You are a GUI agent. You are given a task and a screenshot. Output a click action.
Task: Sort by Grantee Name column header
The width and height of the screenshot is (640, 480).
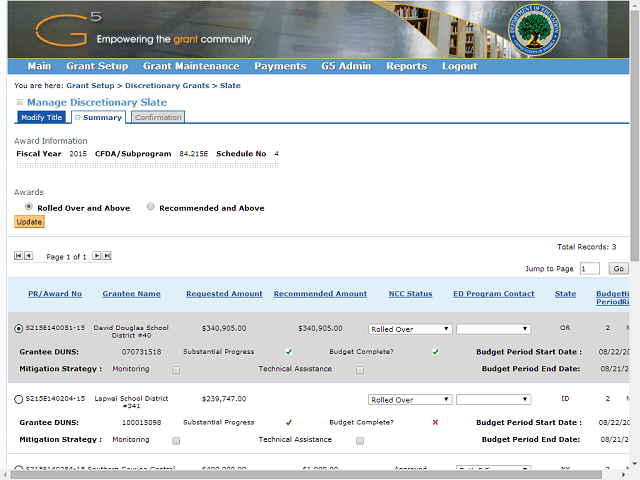[131, 294]
